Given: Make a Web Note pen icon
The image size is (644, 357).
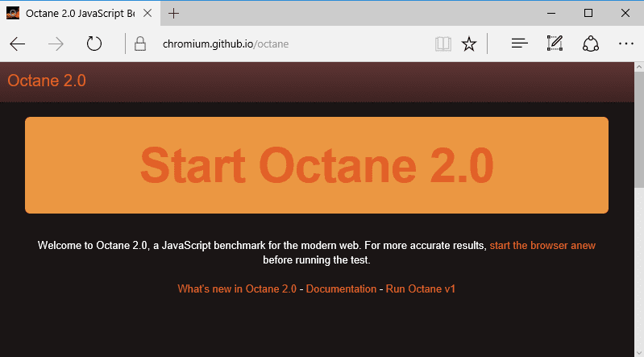Looking at the screenshot, I should [x=555, y=44].
